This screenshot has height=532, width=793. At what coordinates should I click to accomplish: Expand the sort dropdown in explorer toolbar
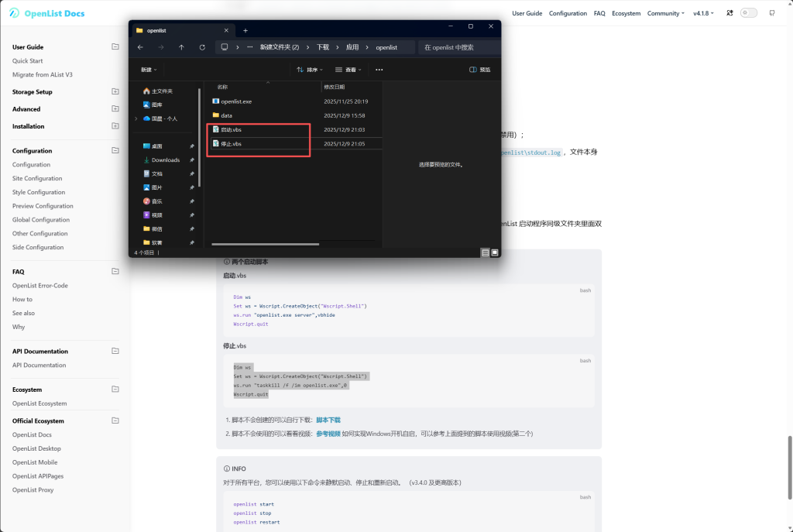click(x=310, y=70)
